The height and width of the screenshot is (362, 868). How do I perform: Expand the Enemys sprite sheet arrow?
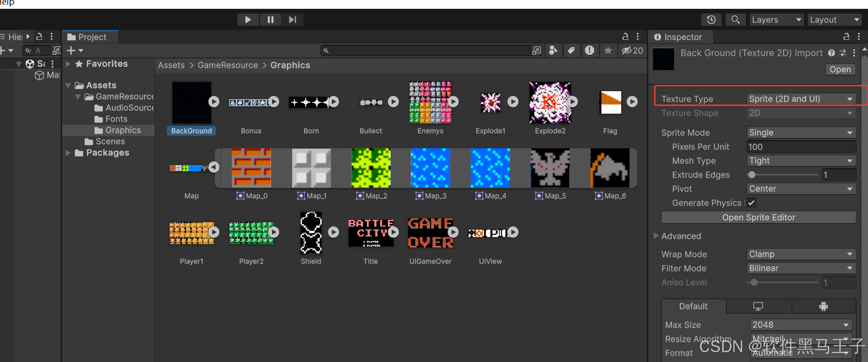coord(453,101)
